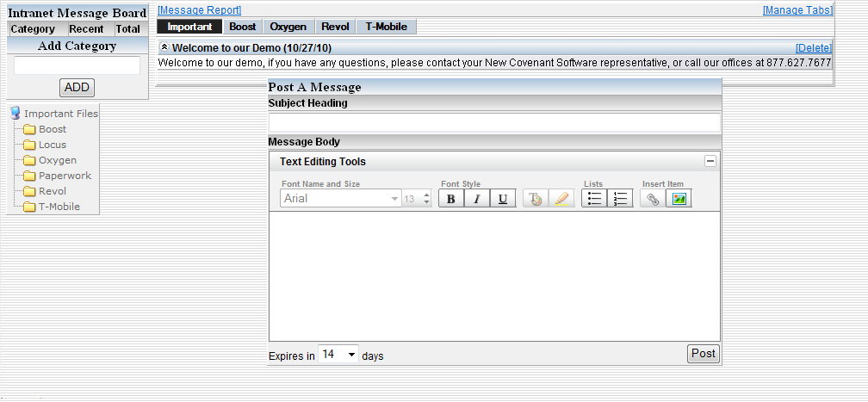Open the font color picker
This screenshot has width=868, height=402.
coord(536,199)
